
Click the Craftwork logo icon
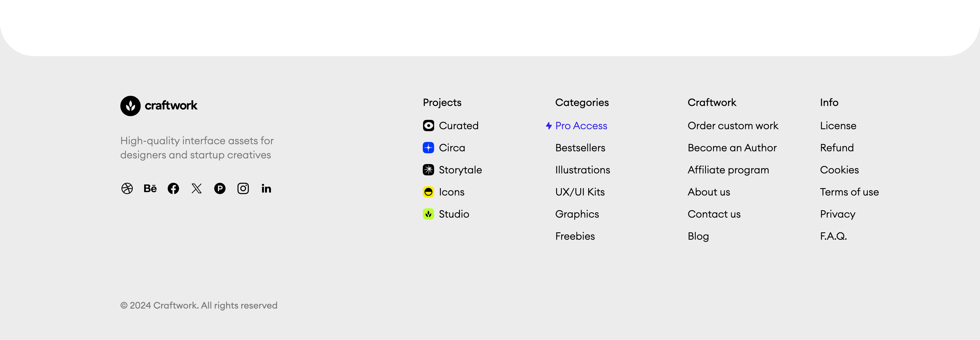point(131,106)
